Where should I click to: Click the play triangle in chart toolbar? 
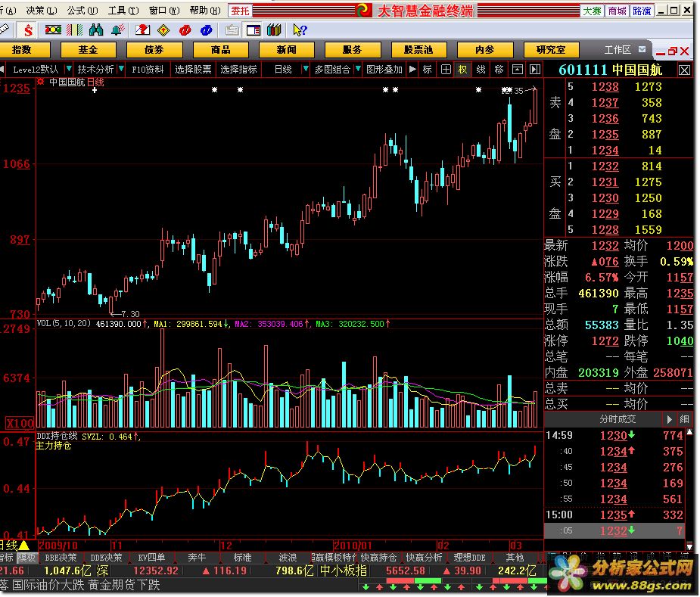click(412, 69)
